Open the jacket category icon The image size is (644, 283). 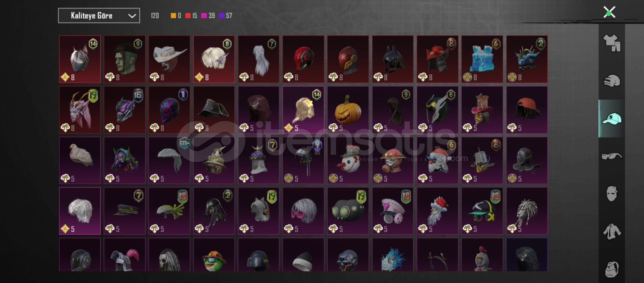tap(611, 232)
